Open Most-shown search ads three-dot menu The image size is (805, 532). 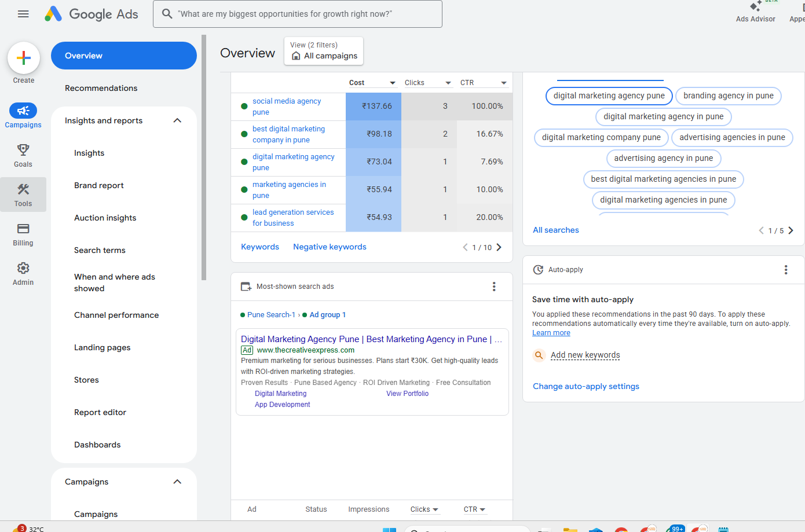[494, 287]
